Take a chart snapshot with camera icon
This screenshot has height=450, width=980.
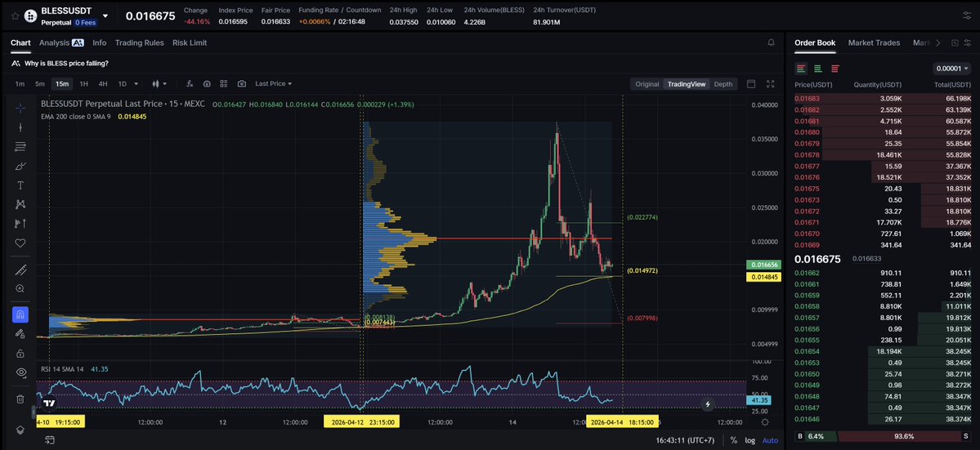pos(242,83)
